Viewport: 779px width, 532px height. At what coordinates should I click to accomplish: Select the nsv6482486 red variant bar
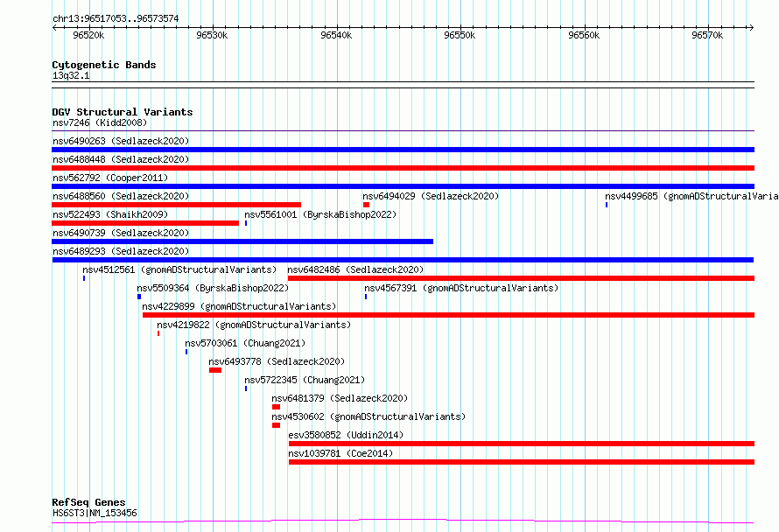pos(521,278)
